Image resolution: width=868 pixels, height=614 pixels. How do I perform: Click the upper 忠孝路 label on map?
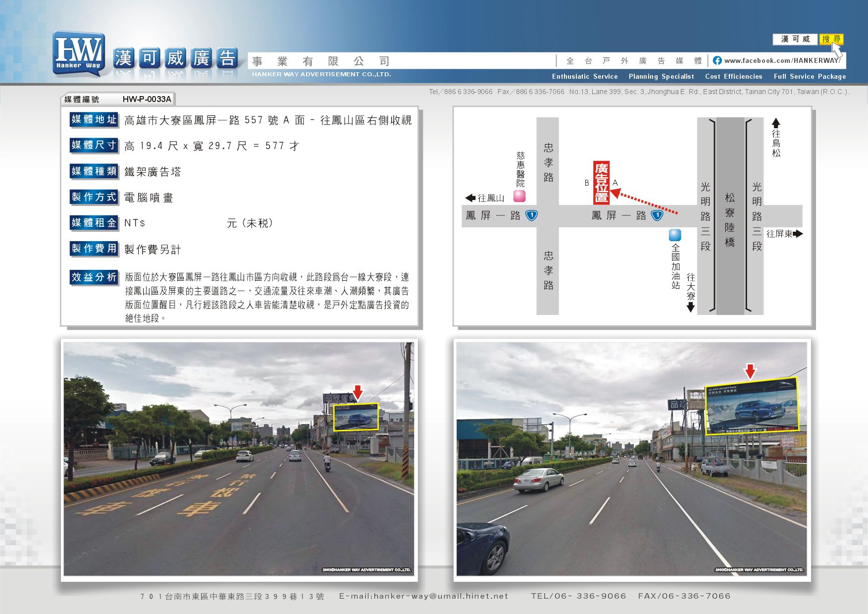click(548, 162)
